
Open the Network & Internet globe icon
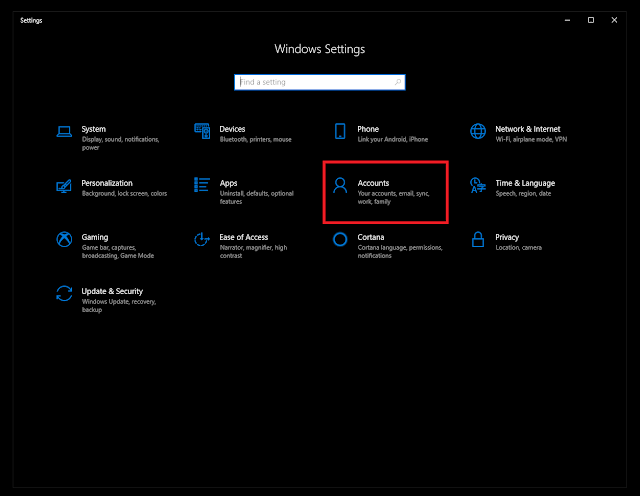click(478, 131)
